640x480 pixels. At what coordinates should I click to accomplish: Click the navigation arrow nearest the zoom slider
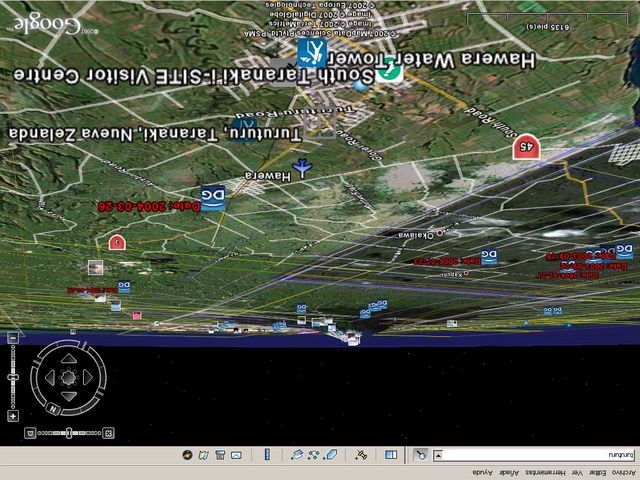click(x=50, y=378)
